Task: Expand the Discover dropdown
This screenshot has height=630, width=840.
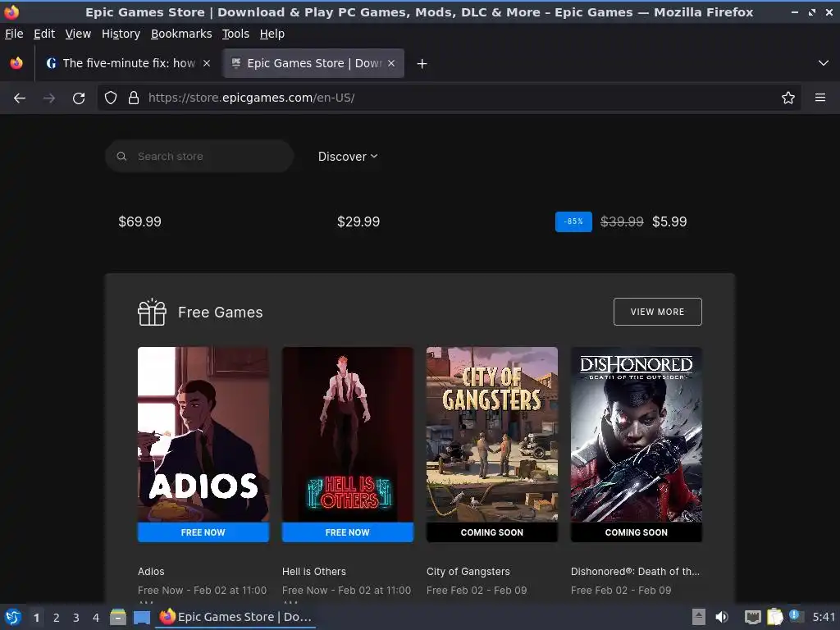Action: point(348,157)
